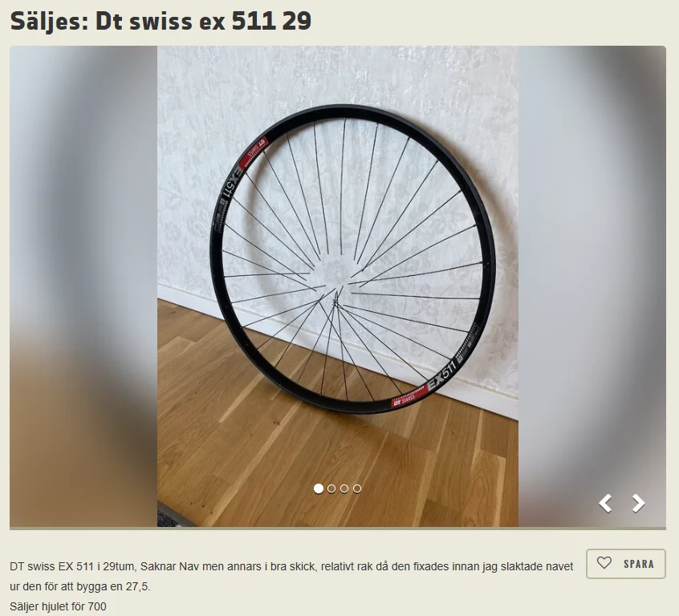679x616 pixels.
Task: Click the EX511 decal on lower rim
Action: tap(442, 375)
